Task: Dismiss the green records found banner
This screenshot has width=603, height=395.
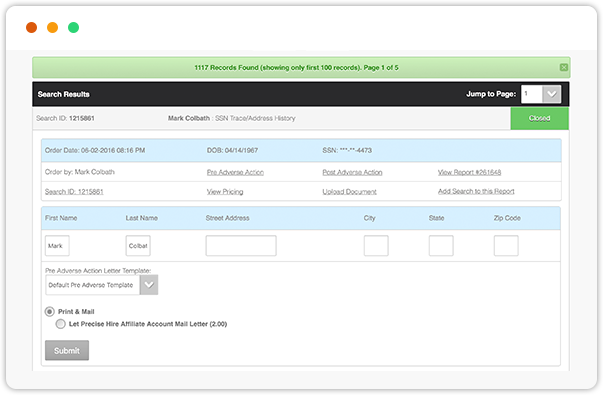Action: pos(563,68)
